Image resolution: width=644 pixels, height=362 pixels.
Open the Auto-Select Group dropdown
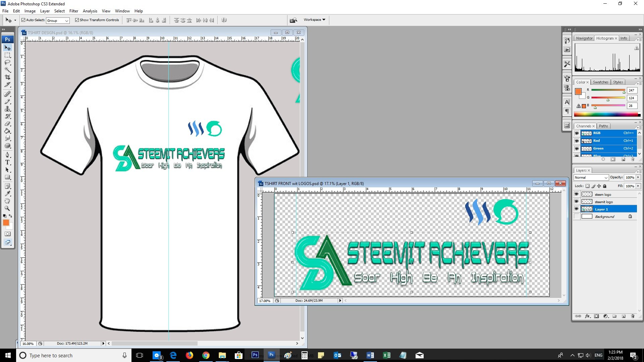pos(58,20)
